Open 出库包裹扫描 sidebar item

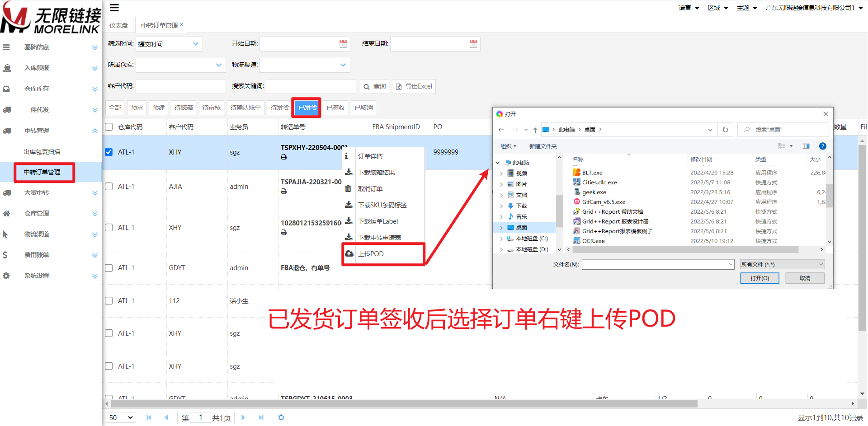[x=42, y=152]
